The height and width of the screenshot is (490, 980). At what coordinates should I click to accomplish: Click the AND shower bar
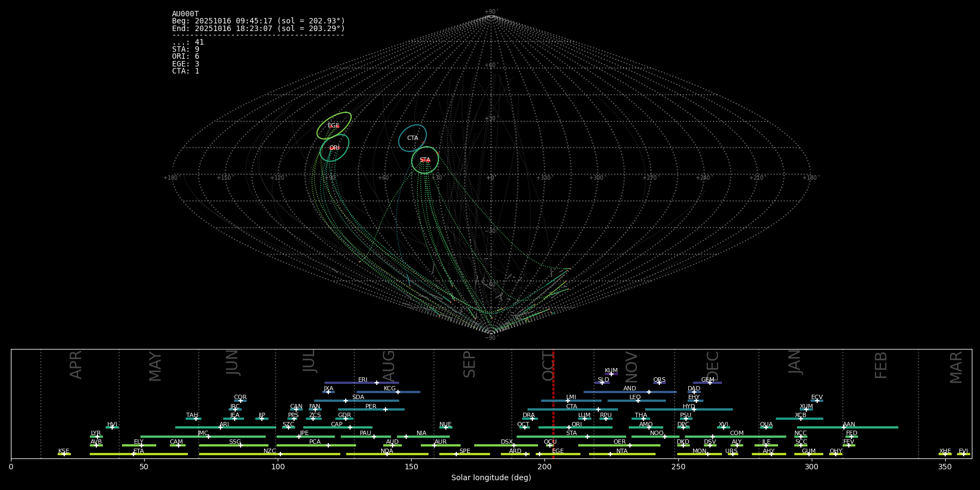tap(630, 391)
